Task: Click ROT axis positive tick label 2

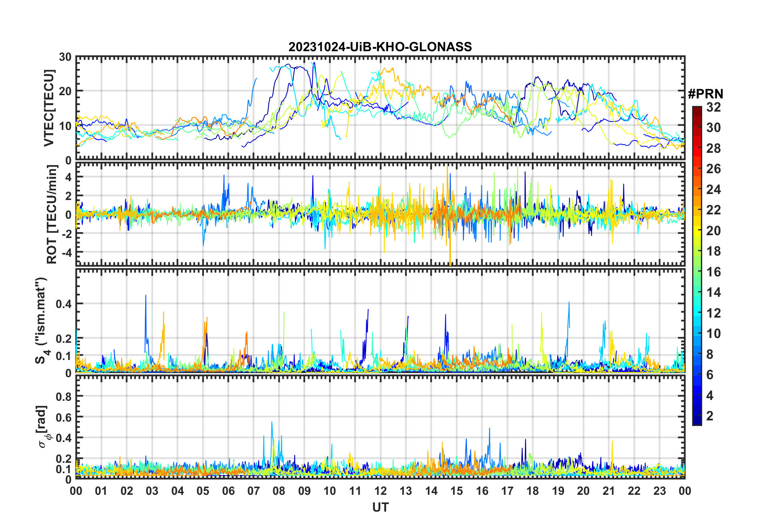Action: pyautogui.click(x=68, y=196)
